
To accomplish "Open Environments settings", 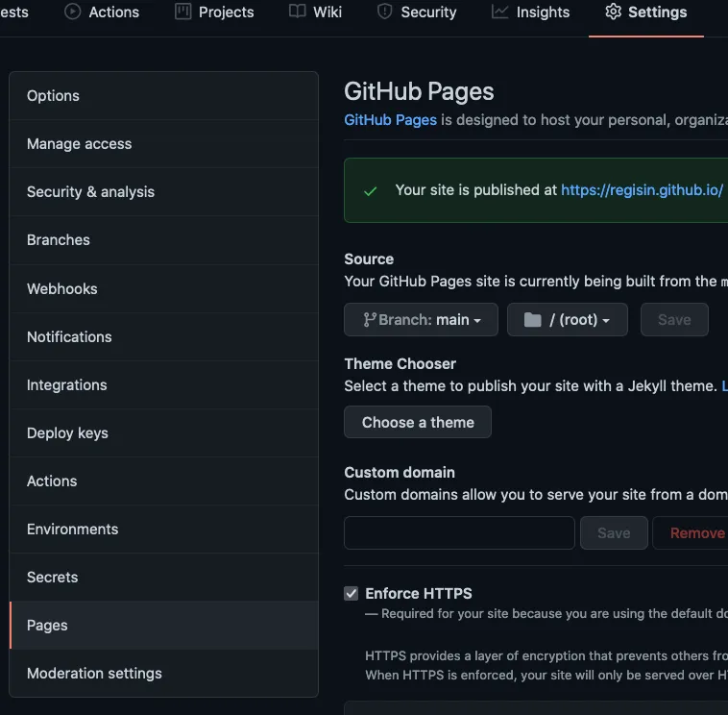I will (164, 530).
